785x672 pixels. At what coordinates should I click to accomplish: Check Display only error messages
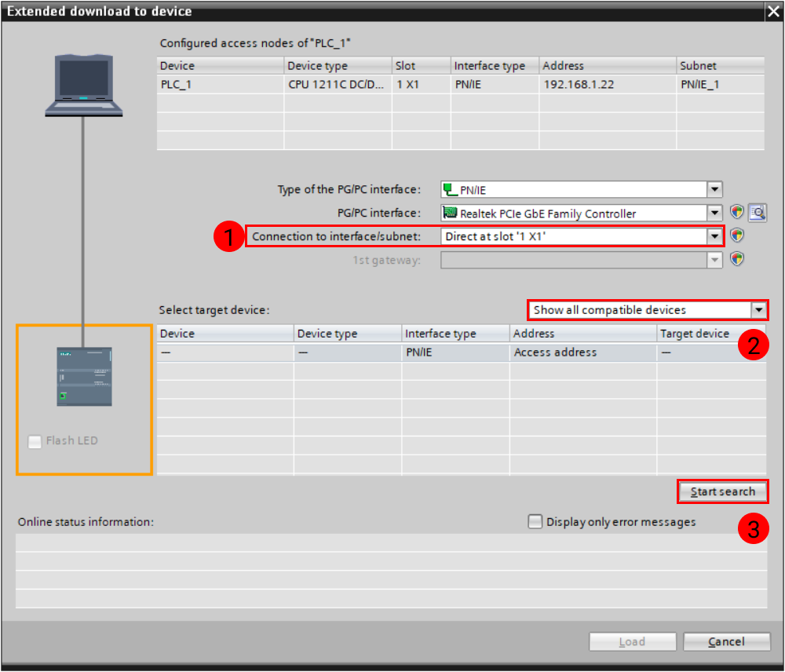point(535,520)
